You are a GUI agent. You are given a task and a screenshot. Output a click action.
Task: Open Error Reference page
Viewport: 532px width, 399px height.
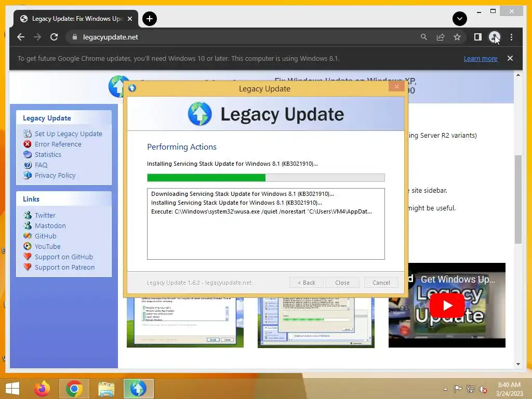tap(58, 144)
